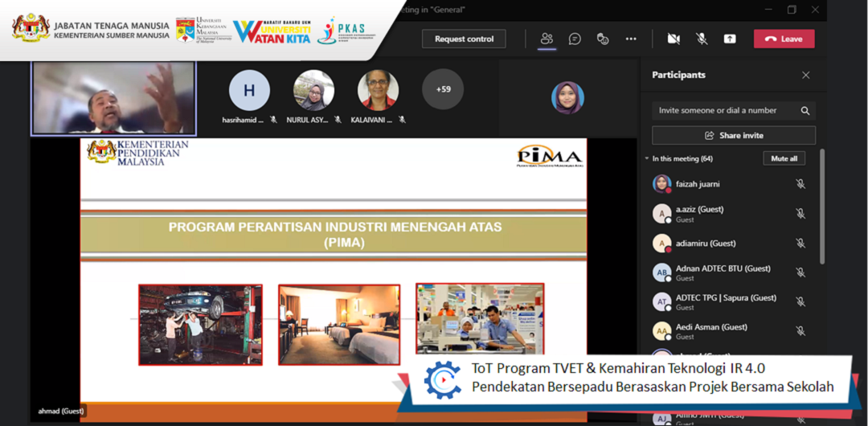868x426 pixels.
Task: Click the Request control button
Action: [x=464, y=39]
